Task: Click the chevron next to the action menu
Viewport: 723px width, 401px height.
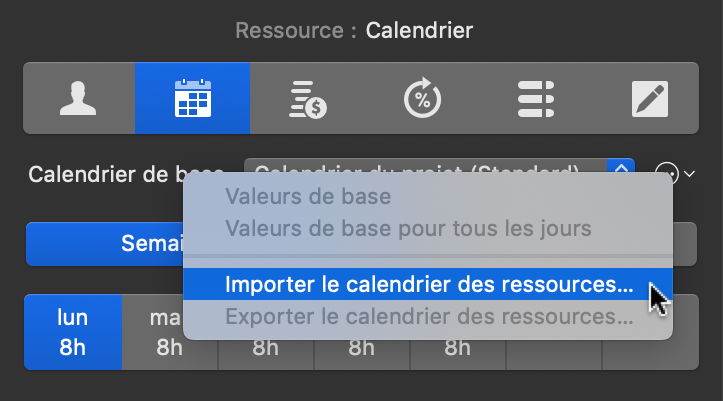Action: pos(689,174)
